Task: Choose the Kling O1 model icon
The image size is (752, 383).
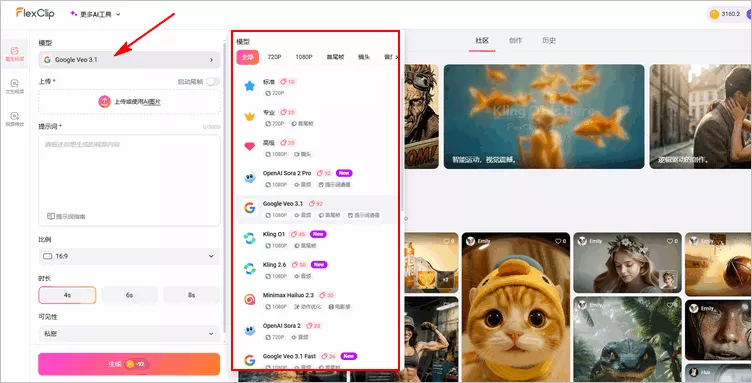Action: (x=249, y=239)
